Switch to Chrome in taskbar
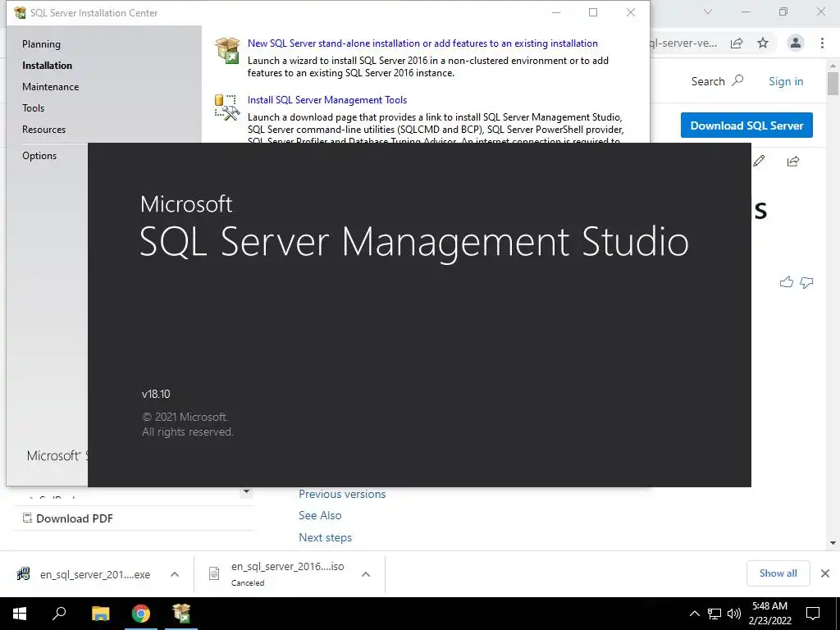Viewport: 840px width, 630px height. pos(141,614)
